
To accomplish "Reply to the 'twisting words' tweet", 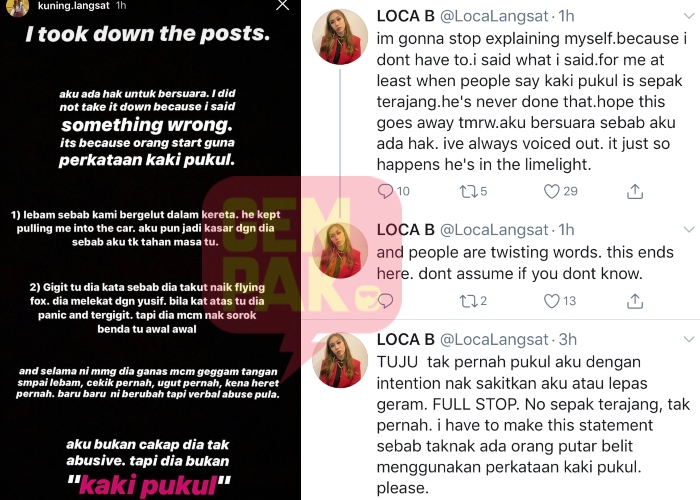I will click(x=385, y=301).
